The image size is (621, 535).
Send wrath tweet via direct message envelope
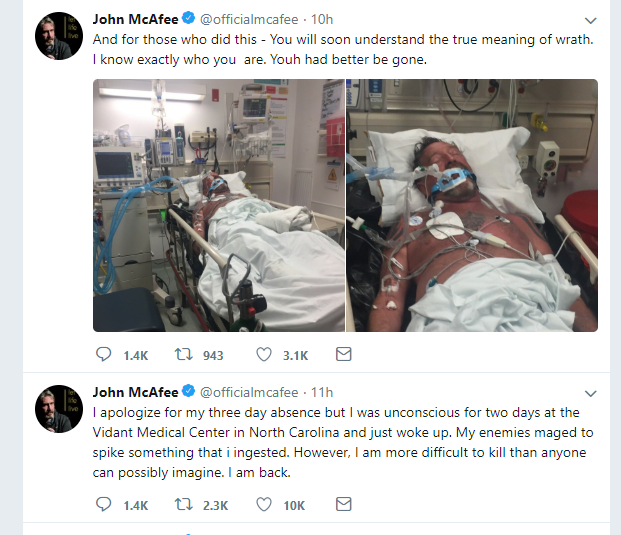pos(343,355)
